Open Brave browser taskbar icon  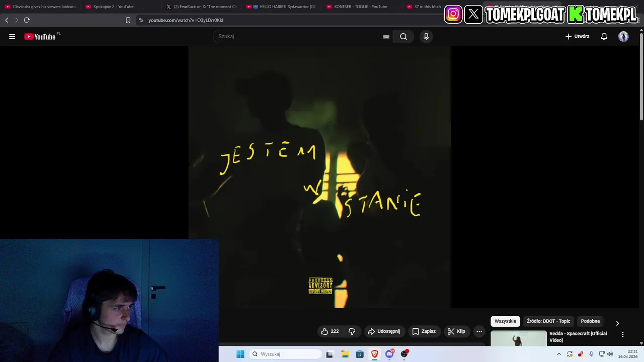pos(375,354)
